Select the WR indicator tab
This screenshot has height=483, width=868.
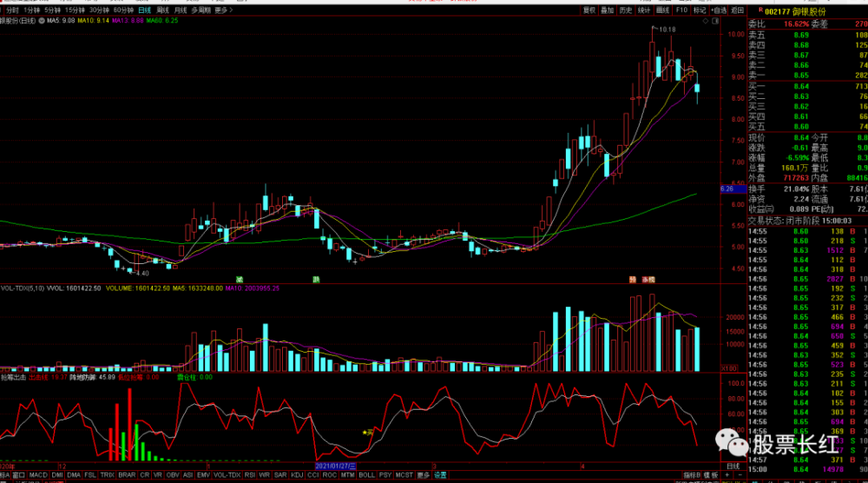pyautogui.click(x=264, y=475)
